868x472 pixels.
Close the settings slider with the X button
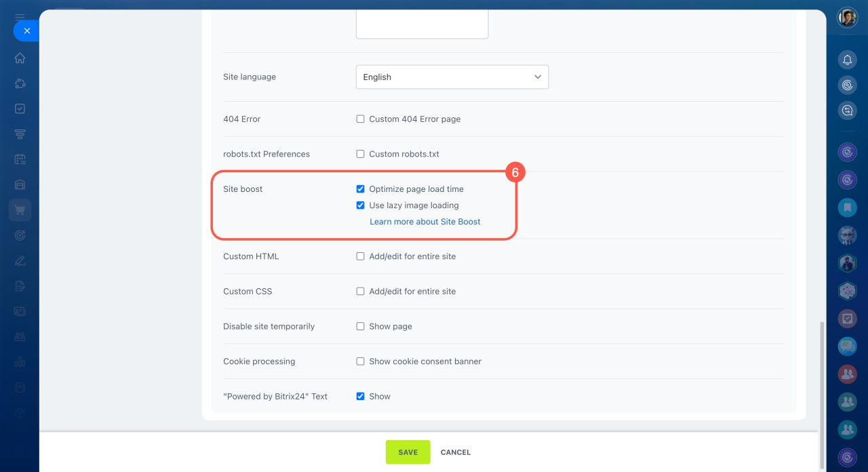(26, 31)
